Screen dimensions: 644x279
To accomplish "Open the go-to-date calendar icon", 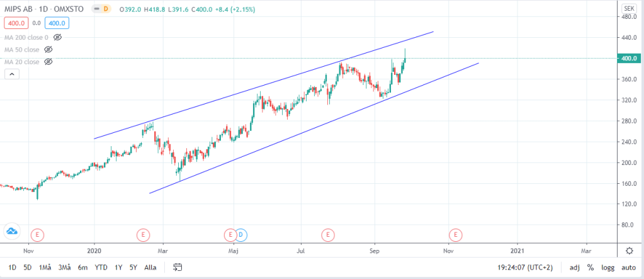I will click(178, 267).
